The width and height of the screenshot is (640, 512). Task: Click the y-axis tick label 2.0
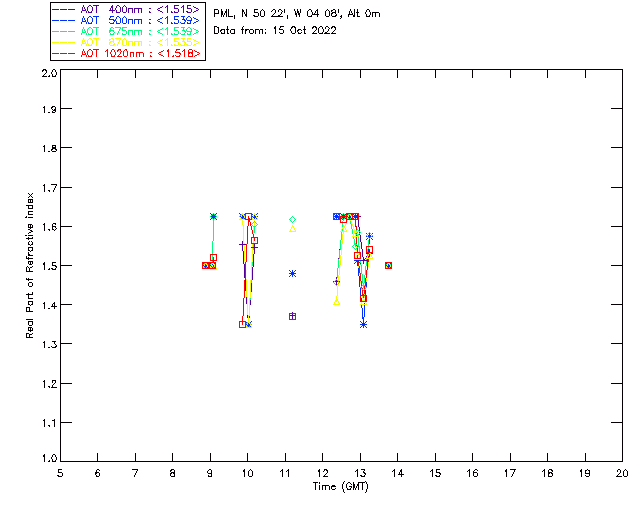point(49,73)
